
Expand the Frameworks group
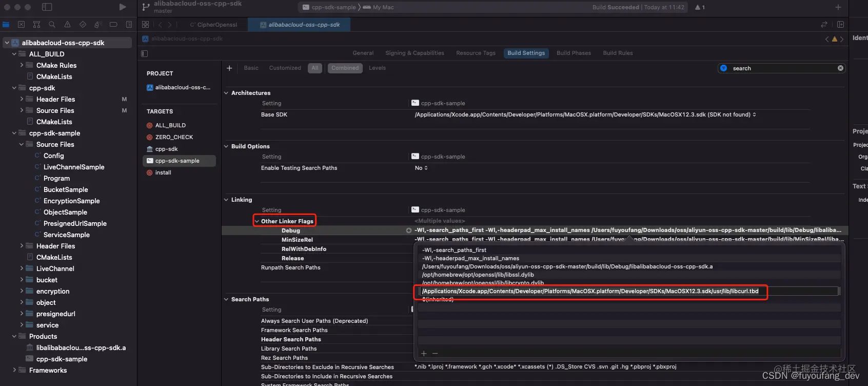(x=14, y=370)
